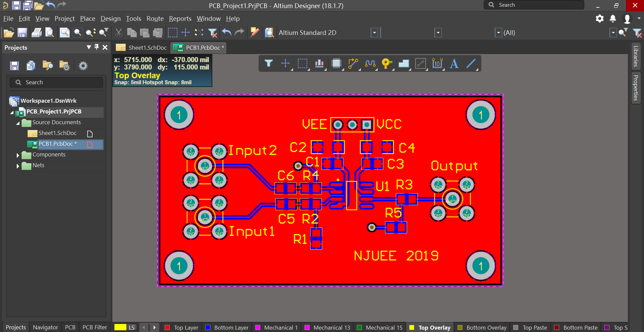The height and width of the screenshot is (332, 644).
Task: Open the File menu
Action: point(8,18)
